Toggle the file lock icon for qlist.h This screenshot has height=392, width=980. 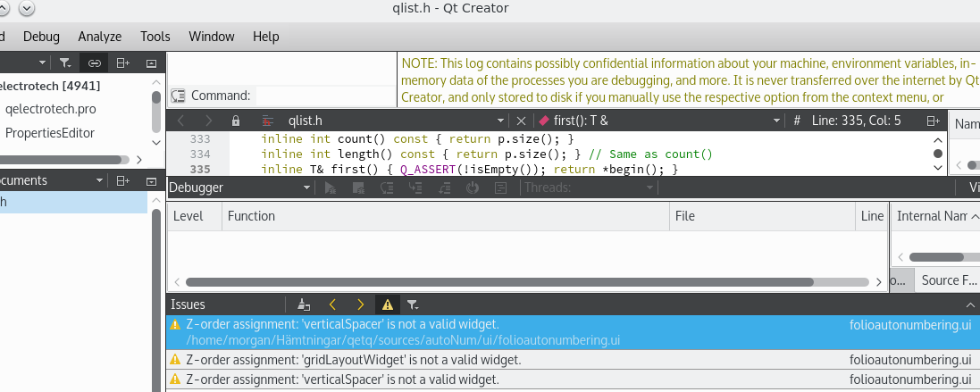point(236,121)
